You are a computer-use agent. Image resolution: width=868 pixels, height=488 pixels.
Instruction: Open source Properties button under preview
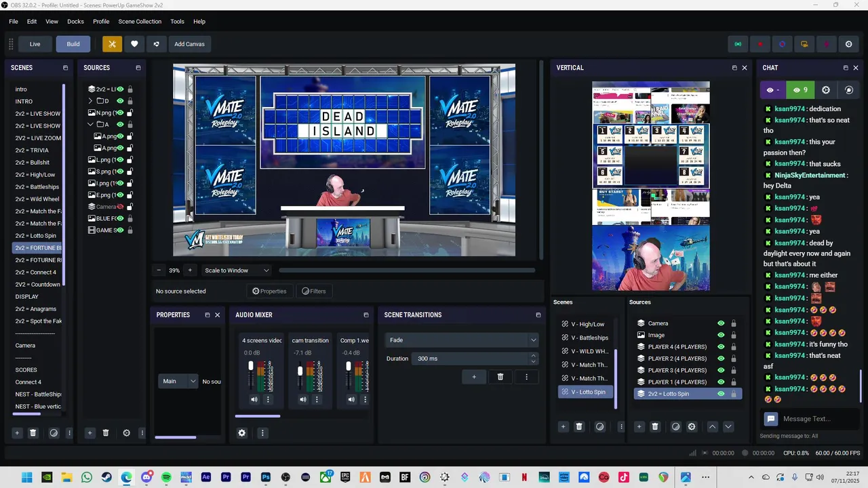[269, 291]
